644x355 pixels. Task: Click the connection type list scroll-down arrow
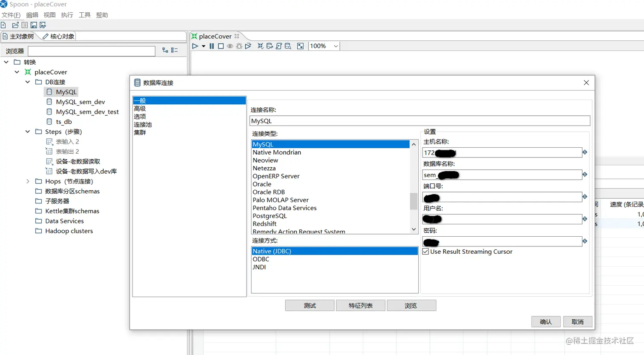click(x=414, y=229)
